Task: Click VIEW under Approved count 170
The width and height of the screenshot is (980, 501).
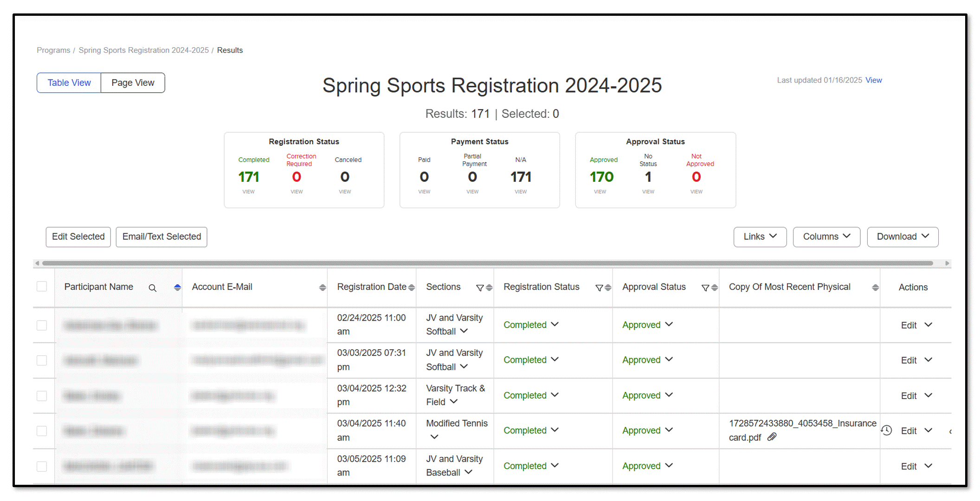Action: click(600, 192)
